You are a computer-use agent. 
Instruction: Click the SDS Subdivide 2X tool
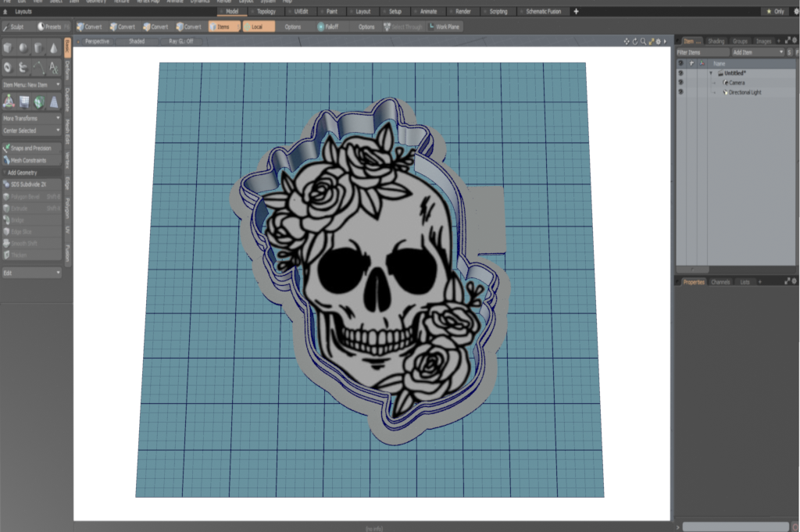click(x=31, y=184)
